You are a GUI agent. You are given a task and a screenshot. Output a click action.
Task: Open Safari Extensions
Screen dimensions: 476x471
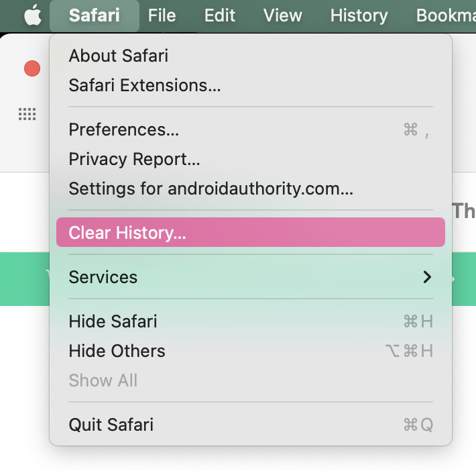point(145,85)
